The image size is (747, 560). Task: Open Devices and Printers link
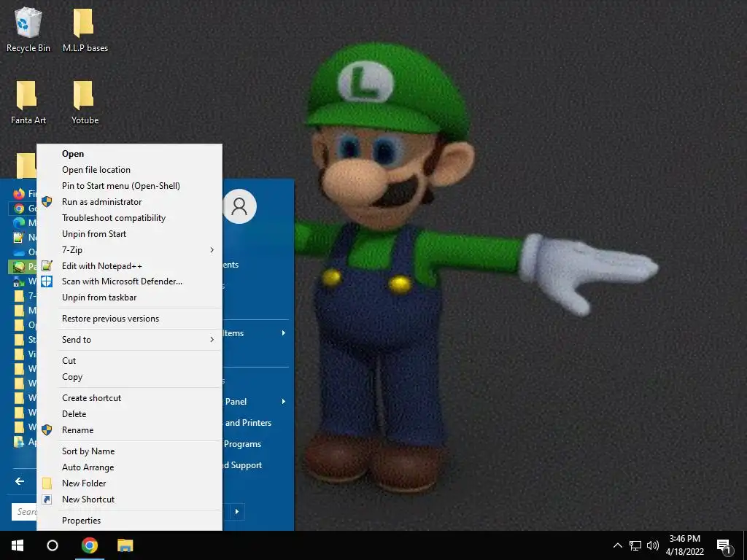click(248, 423)
